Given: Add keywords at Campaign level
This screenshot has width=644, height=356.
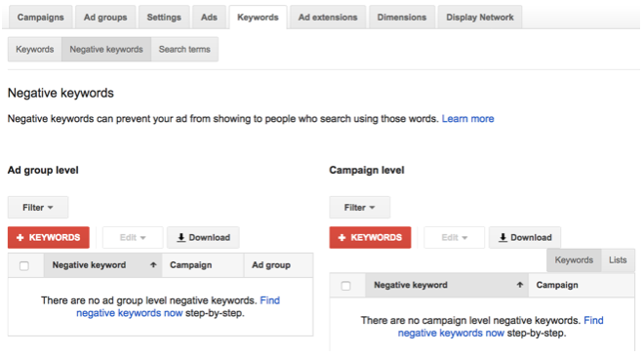Looking at the screenshot, I should [x=370, y=237].
